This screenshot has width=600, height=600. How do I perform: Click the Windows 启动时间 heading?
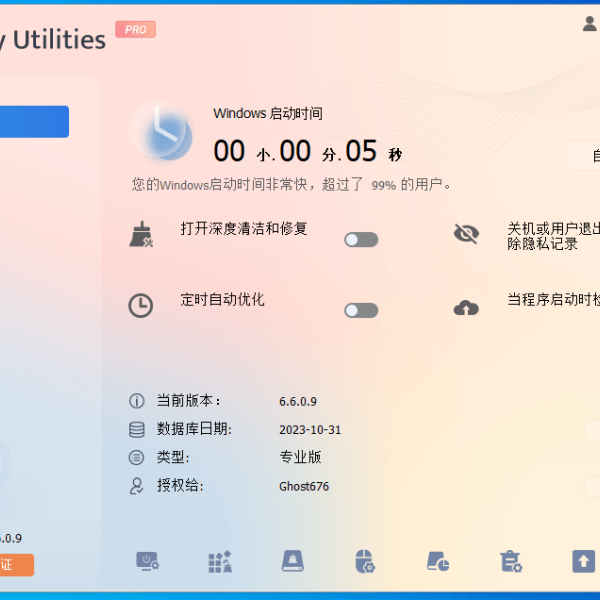(268, 113)
